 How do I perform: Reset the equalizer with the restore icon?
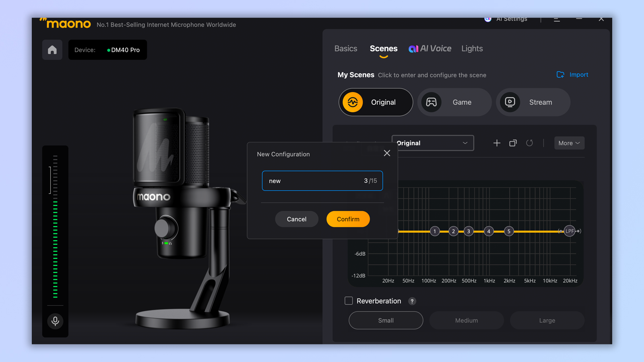pyautogui.click(x=530, y=143)
